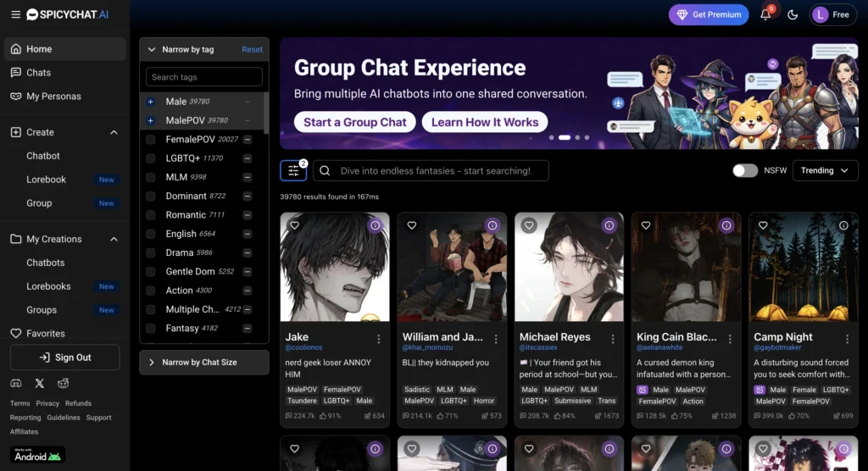Click Start a Group Chat button
This screenshot has height=471, width=868.
(x=355, y=122)
